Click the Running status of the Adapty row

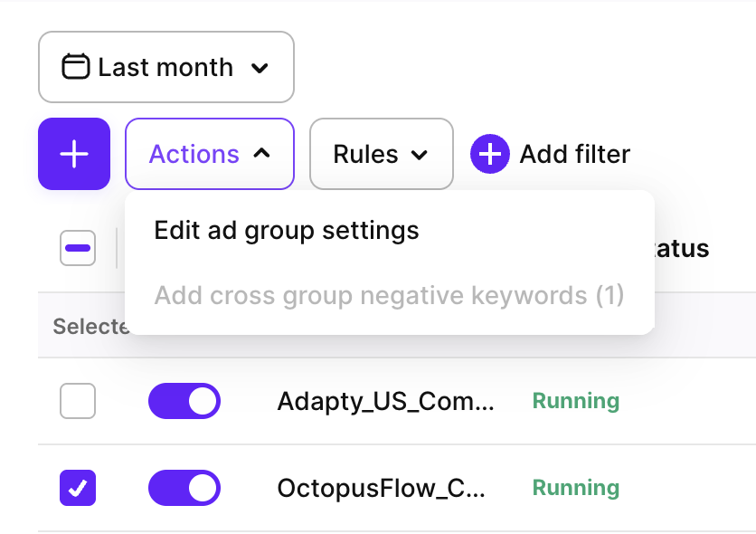click(575, 401)
